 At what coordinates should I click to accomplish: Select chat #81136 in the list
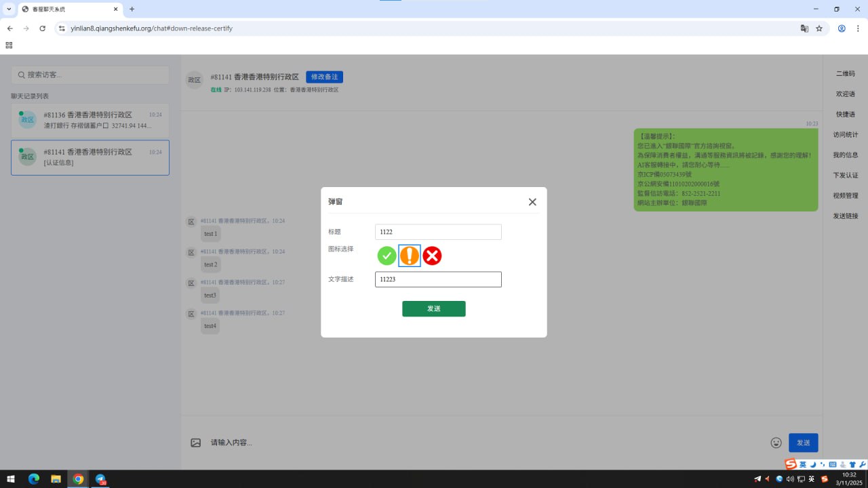90,120
